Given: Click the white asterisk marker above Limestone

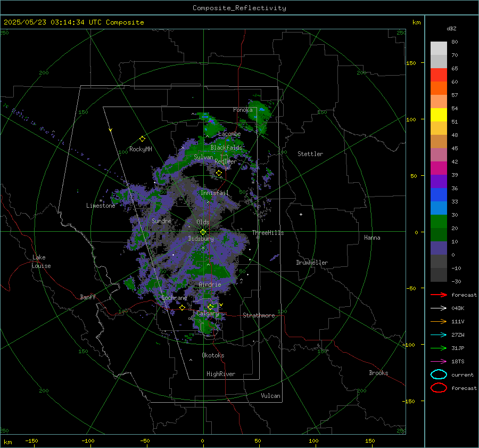Looking at the screenshot, I should pos(101,201).
